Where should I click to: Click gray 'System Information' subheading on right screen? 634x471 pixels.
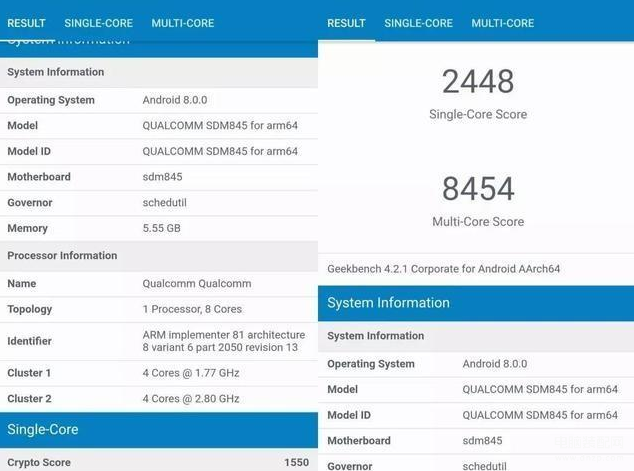tap(376, 336)
